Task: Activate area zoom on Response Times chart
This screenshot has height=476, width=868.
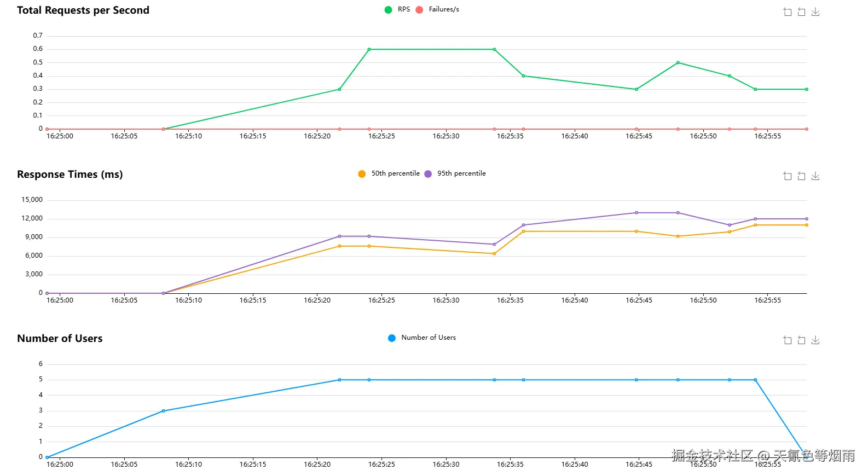Action: pyautogui.click(x=788, y=176)
